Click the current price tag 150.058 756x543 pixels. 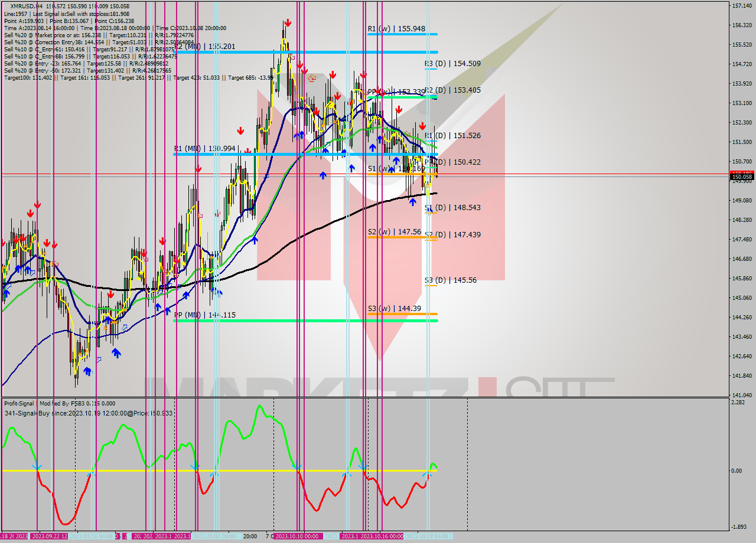(742, 176)
